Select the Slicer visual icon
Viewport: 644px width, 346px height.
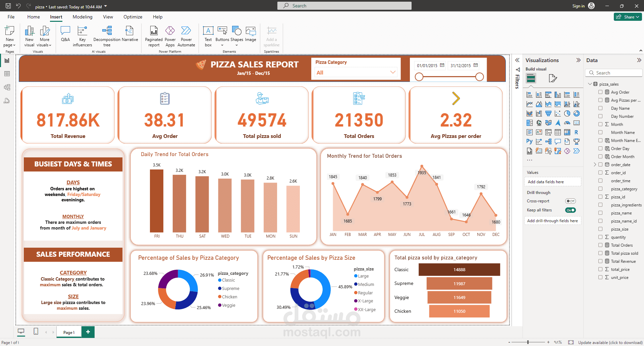pyautogui.click(x=548, y=132)
